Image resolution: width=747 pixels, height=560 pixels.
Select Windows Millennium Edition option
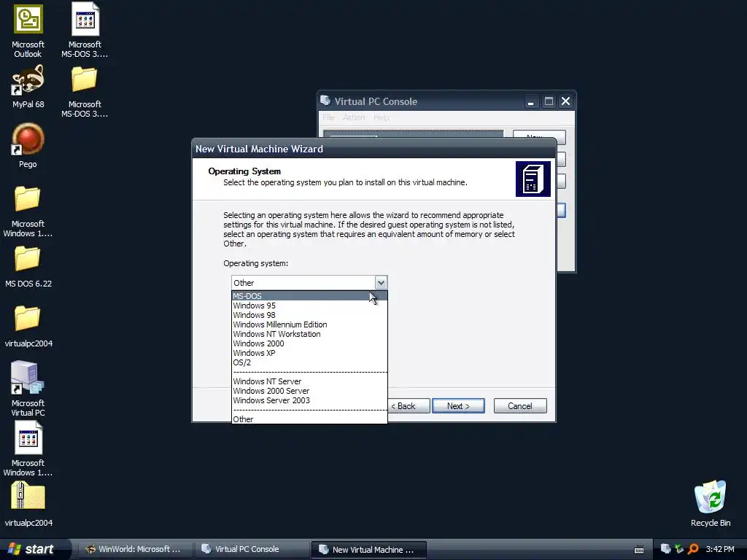pyautogui.click(x=309, y=324)
